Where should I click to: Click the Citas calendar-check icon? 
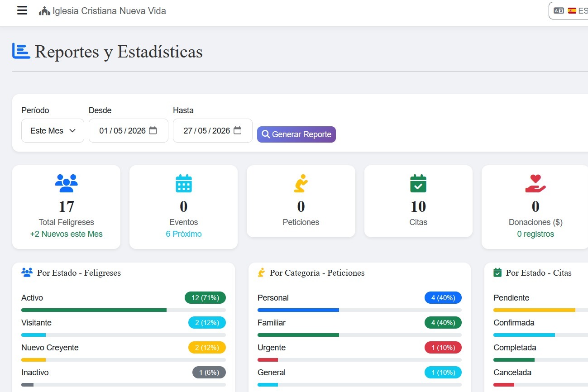pyautogui.click(x=418, y=183)
